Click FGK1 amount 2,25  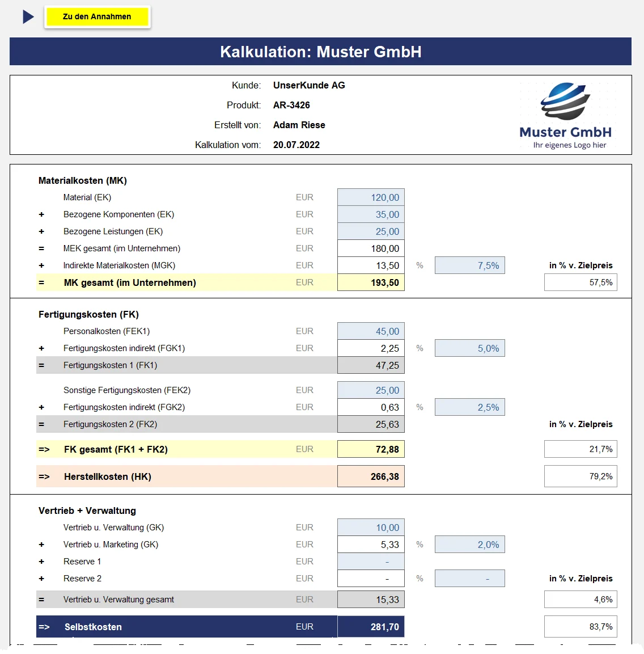click(371, 348)
